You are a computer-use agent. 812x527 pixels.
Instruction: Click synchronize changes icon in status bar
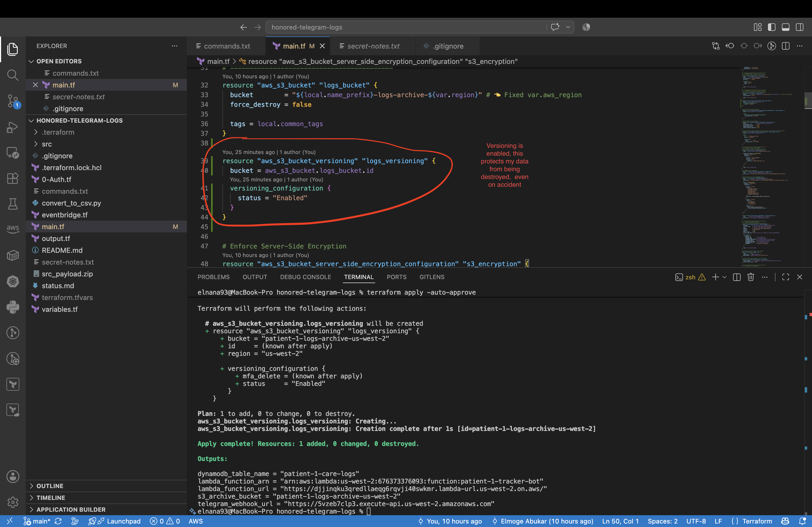[x=58, y=521]
